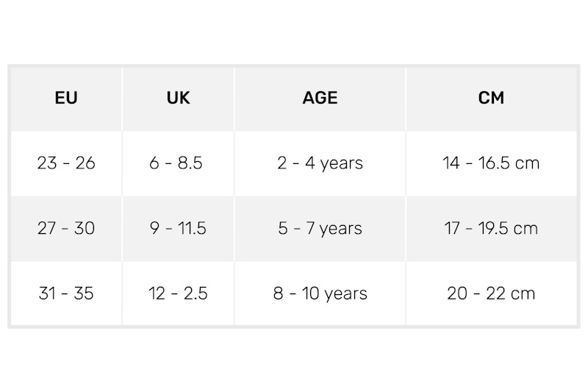The height and width of the screenshot is (392, 588).
Task: Click the CM column header
Action: tap(491, 99)
